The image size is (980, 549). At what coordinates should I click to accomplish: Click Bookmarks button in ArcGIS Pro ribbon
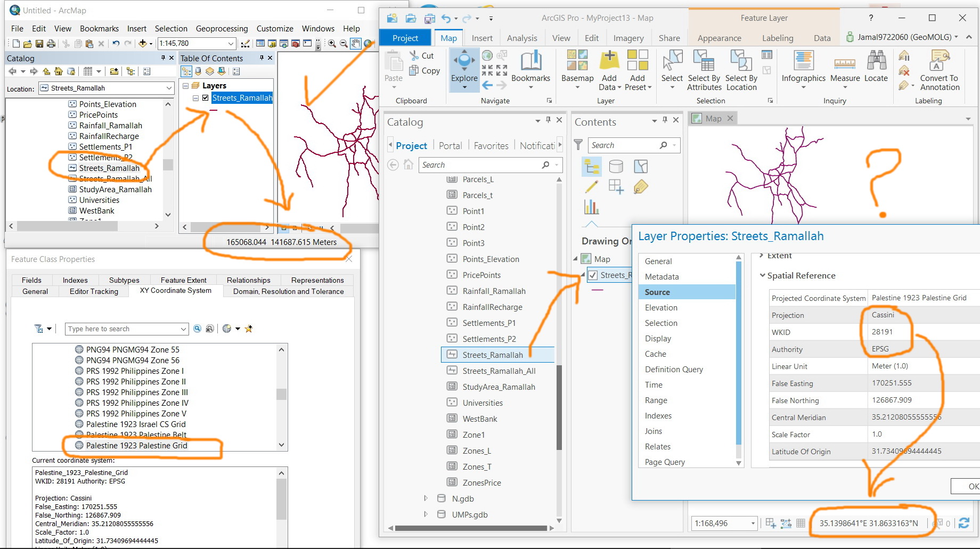530,69
